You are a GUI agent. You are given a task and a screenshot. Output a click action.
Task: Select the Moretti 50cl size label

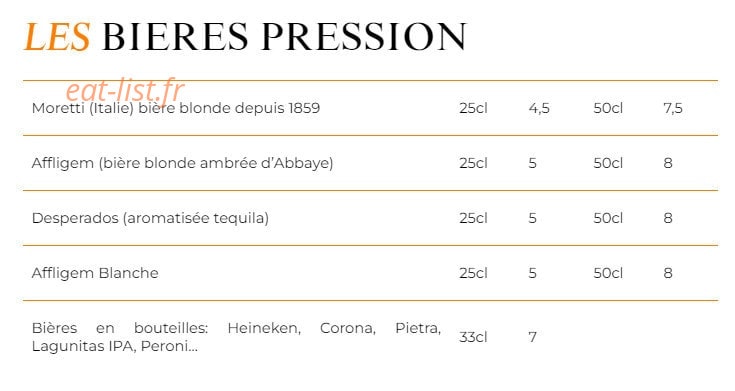pyautogui.click(x=608, y=108)
